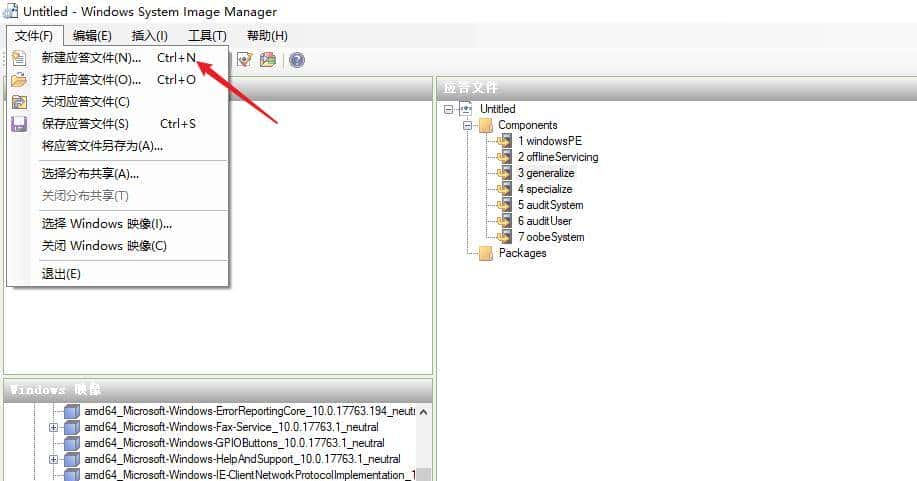The height and width of the screenshot is (481, 917).
Task: Click the validate answer file toolbar icon
Action: click(x=244, y=59)
